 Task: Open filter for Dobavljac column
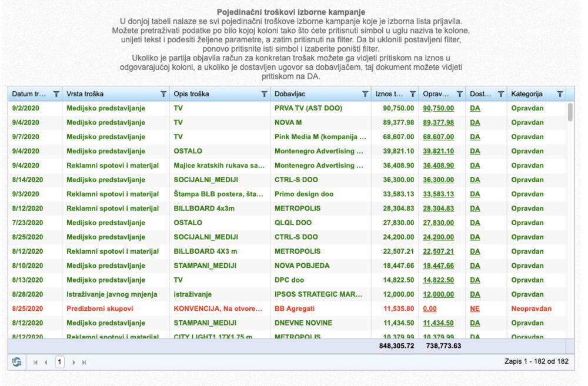(365, 93)
